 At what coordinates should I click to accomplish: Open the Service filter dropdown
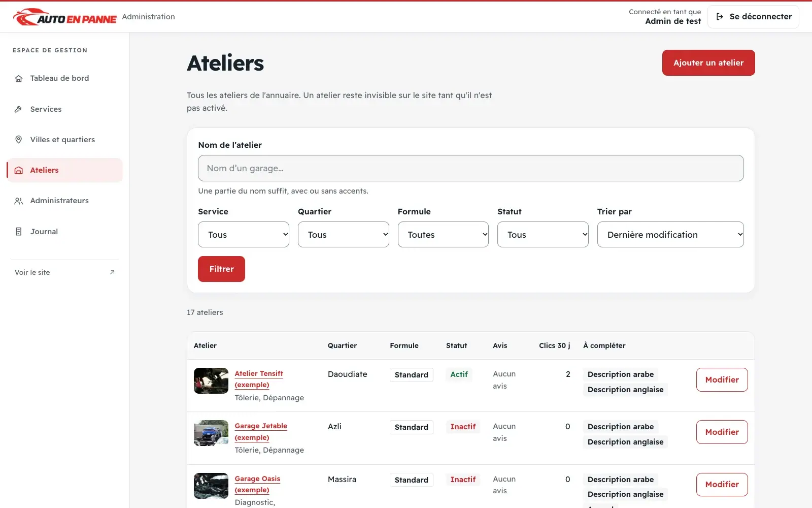click(244, 235)
